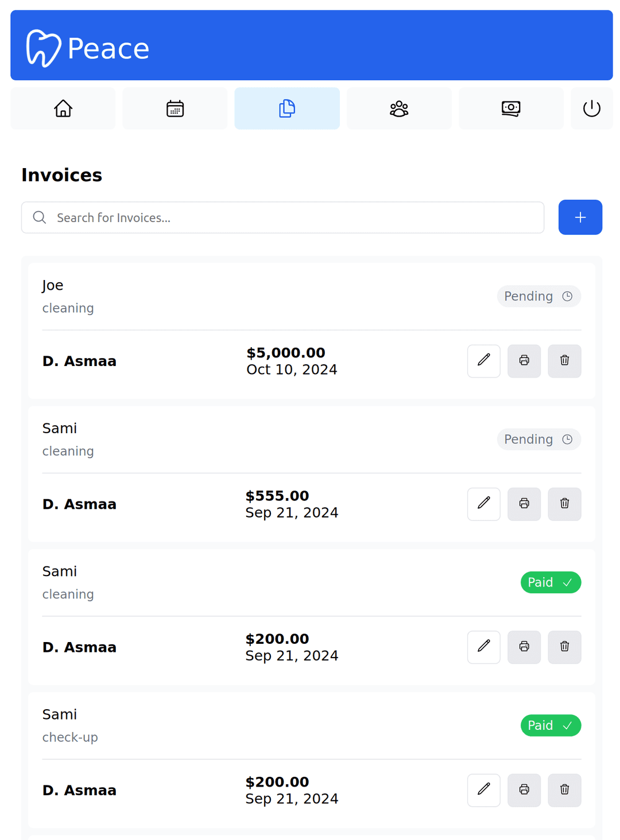Click Pending status badge on Joe's invoice
Image resolution: width=620 pixels, height=840 pixels.
point(539,296)
